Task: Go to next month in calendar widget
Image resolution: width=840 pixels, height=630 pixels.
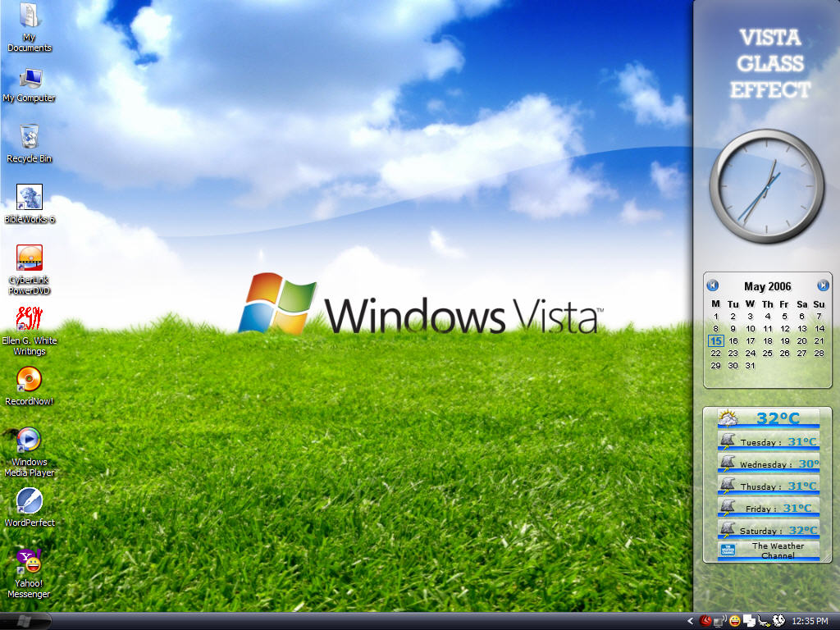Action: (x=823, y=285)
